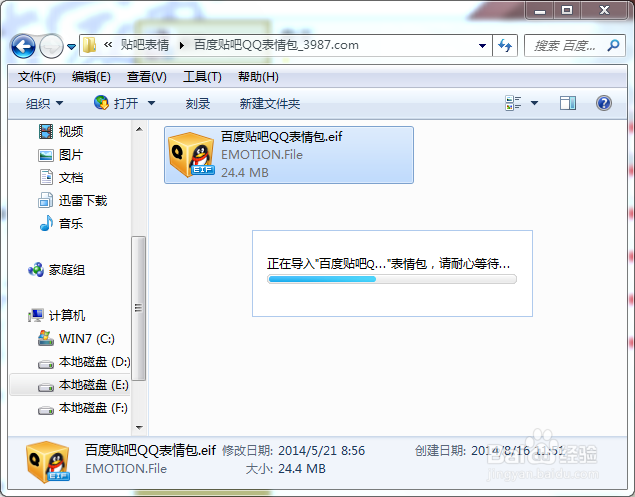Click sidebar scrollbar up arrow
635x497 pixels.
[139, 129]
